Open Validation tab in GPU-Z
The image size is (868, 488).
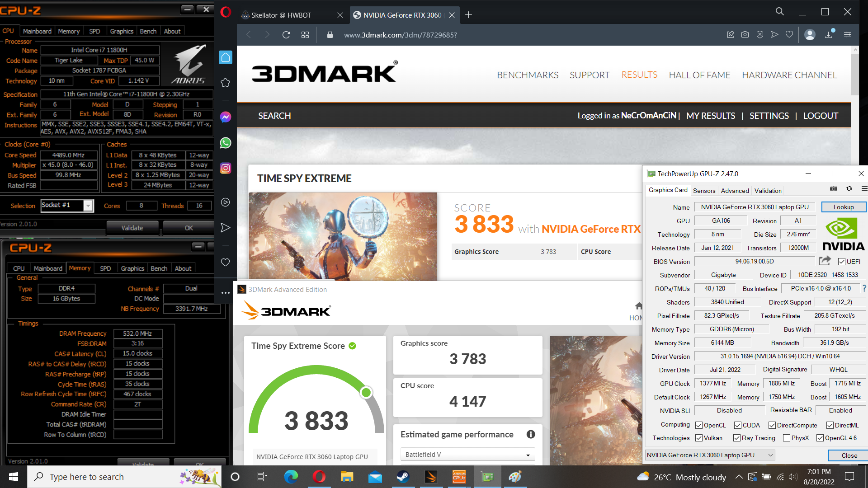coord(768,191)
